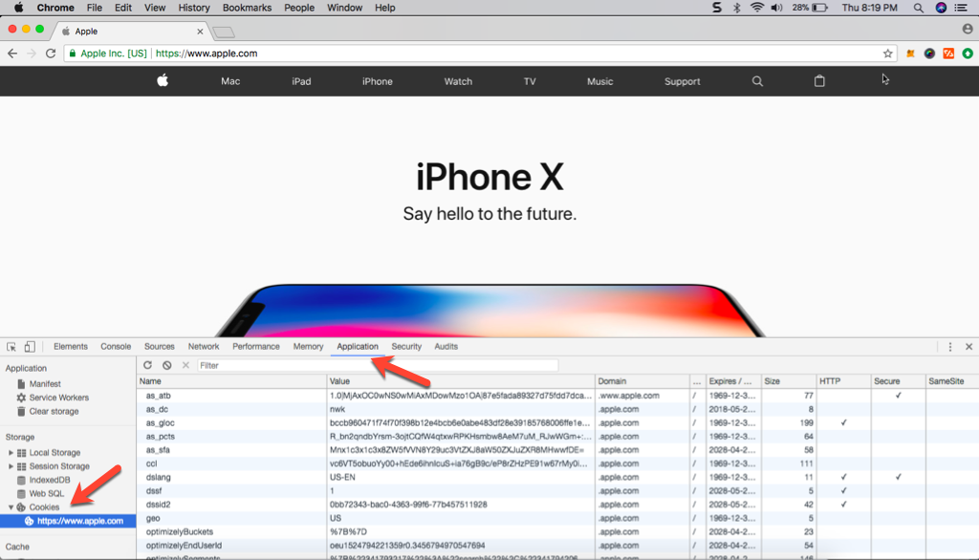Toggle the device toolbar icon
979x560 pixels.
(30, 347)
